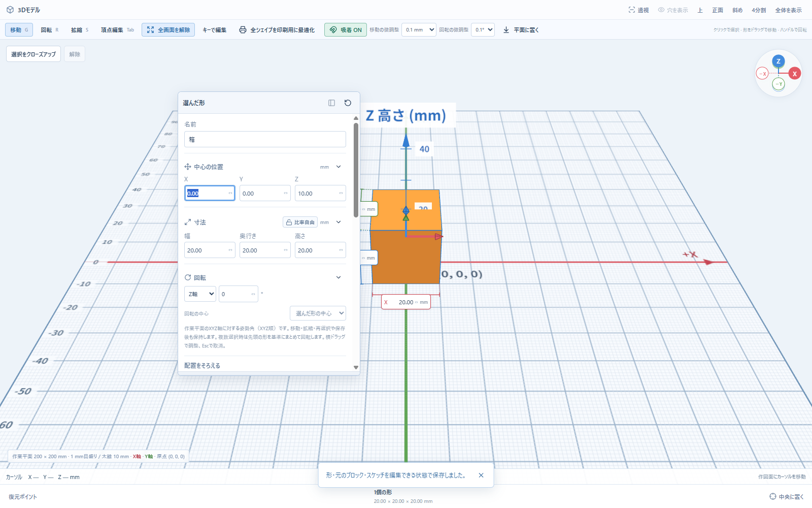Collapse the 寸法 section chevron
Screen dimensions: 812x508
click(x=339, y=222)
